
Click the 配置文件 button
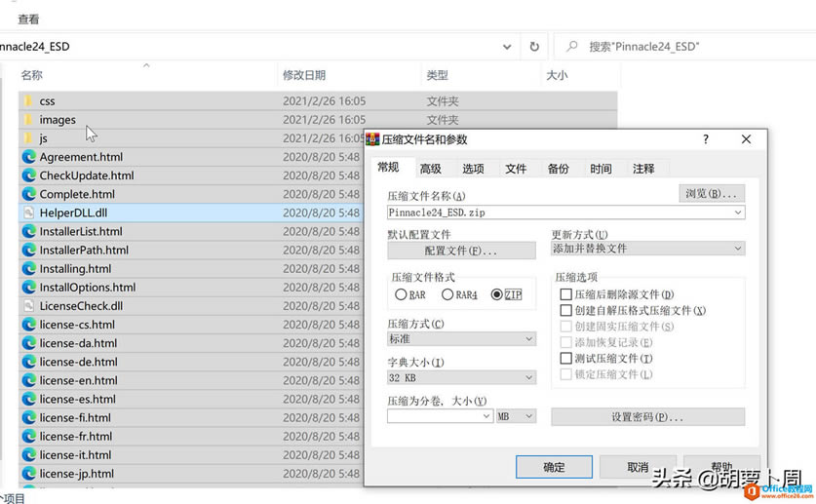point(461,251)
